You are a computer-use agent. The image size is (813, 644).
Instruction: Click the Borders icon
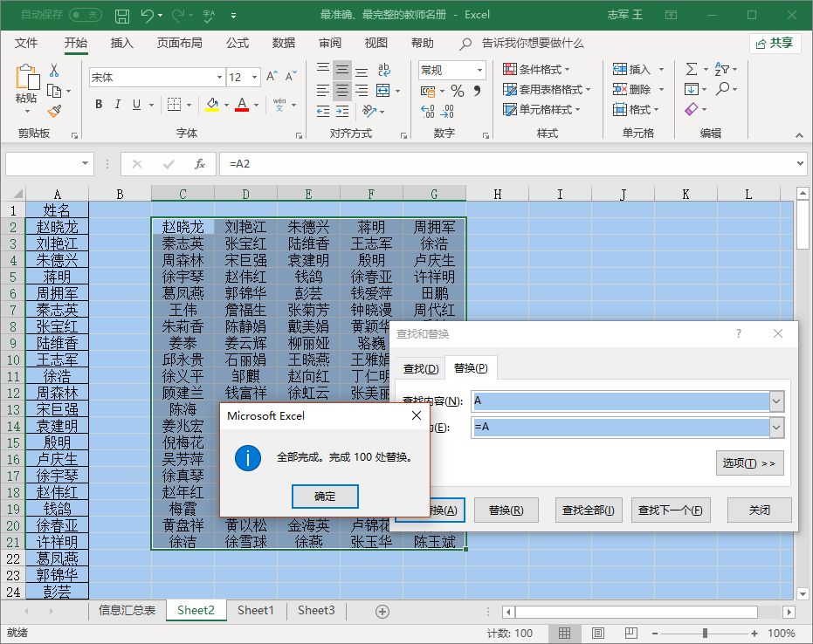(x=175, y=104)
